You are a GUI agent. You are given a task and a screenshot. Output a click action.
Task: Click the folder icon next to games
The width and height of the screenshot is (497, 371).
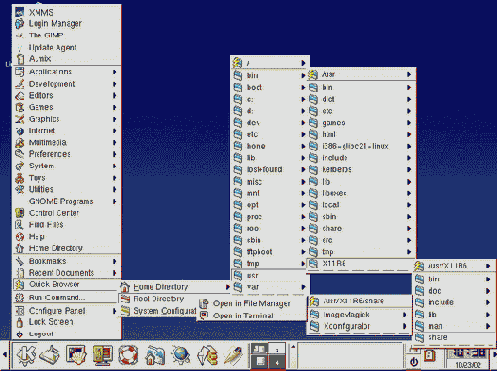[x=313, y=123]
